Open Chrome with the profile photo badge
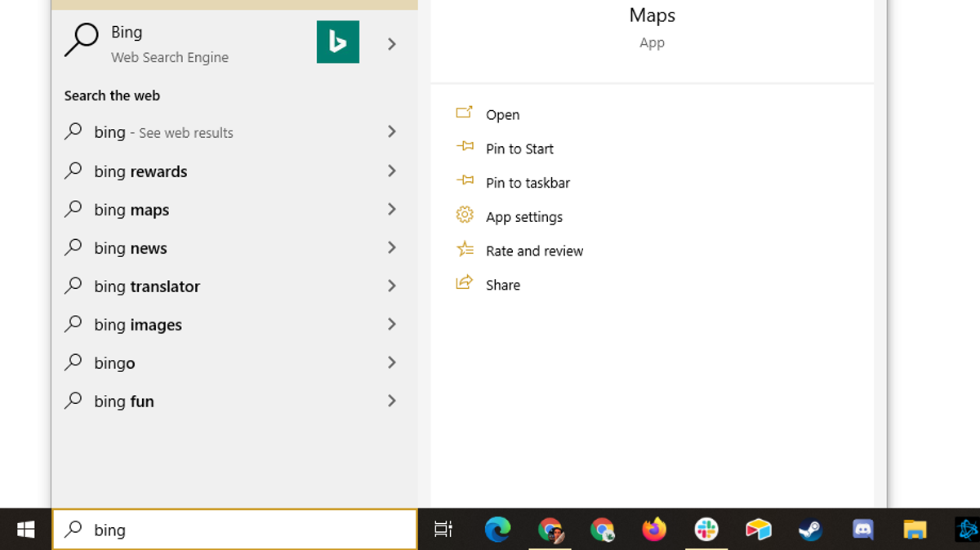 click(x=550, y=530)
